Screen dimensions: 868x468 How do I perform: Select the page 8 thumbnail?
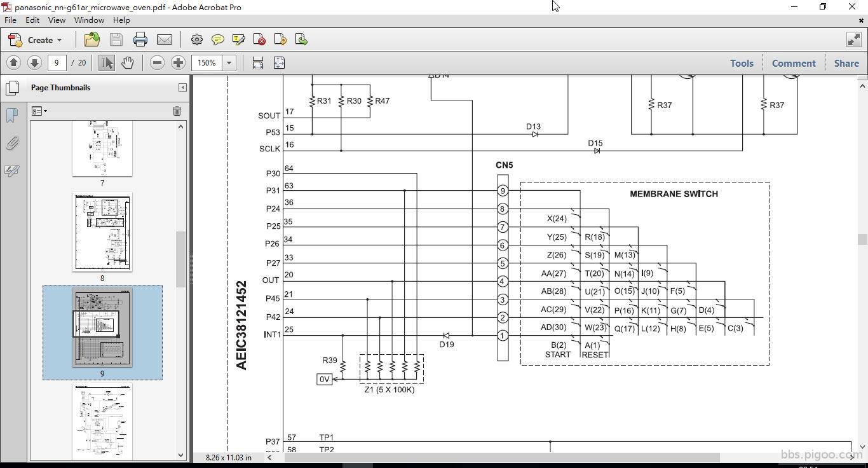coord(102,232)
